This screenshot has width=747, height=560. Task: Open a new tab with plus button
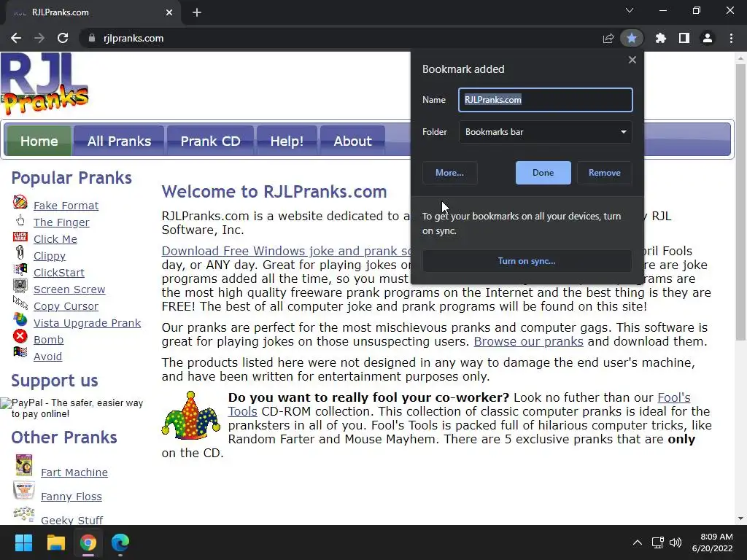(x=197, y=12)
